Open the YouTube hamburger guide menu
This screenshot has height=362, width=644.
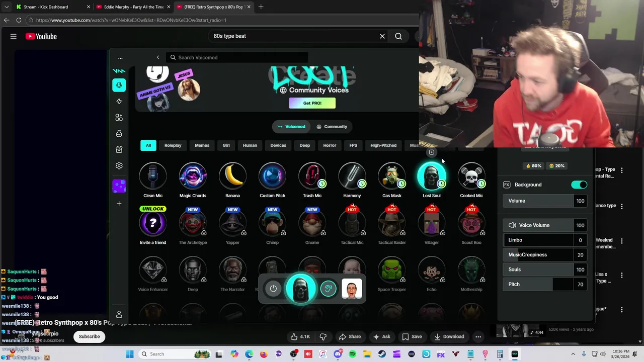(14, 36)
